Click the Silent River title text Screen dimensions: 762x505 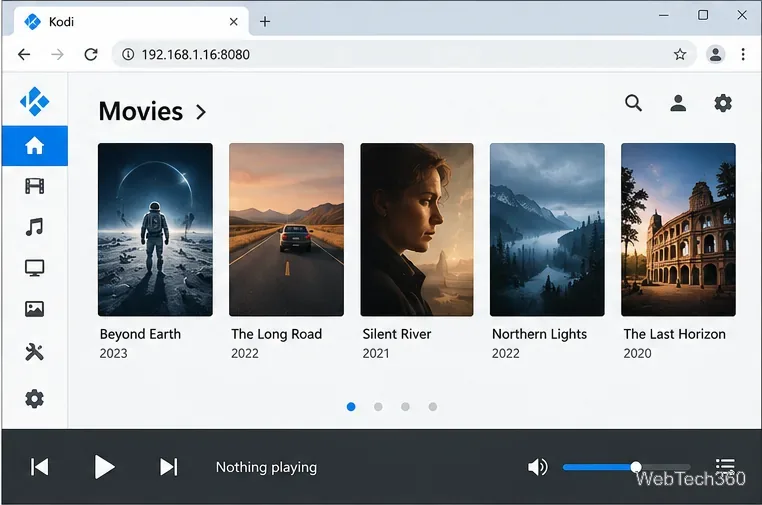[x=397, y=334]
